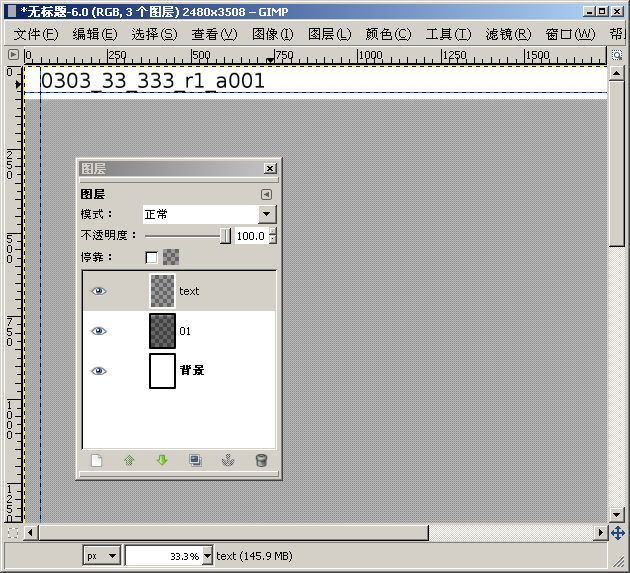The image size is (630, 573).
Task: Open the 查看(V) menu
Action: point(214,34)
